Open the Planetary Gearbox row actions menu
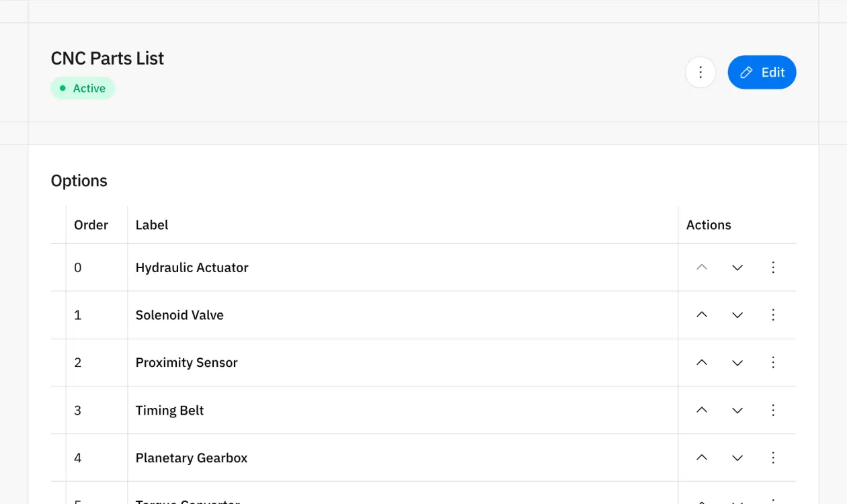The height and width of the screenshot is (504, 847). [773, 458]
